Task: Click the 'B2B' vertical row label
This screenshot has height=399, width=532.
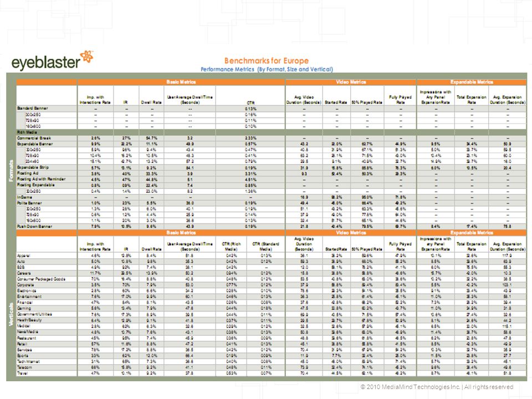Action: (21, 267)
